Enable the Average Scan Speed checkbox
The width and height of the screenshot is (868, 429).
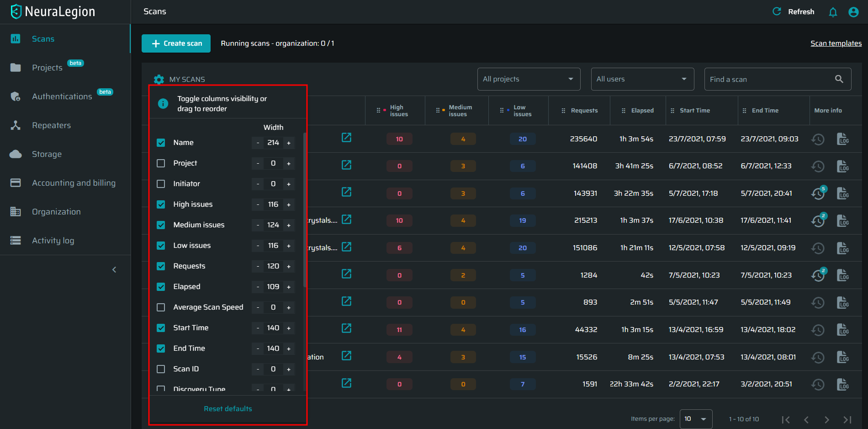[x=161, y=307]
